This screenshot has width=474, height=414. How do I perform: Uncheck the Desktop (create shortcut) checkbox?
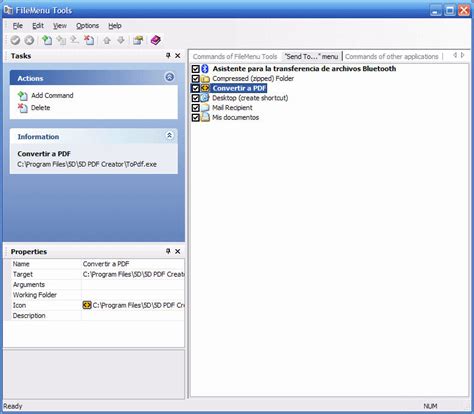(x=196, y=98)
